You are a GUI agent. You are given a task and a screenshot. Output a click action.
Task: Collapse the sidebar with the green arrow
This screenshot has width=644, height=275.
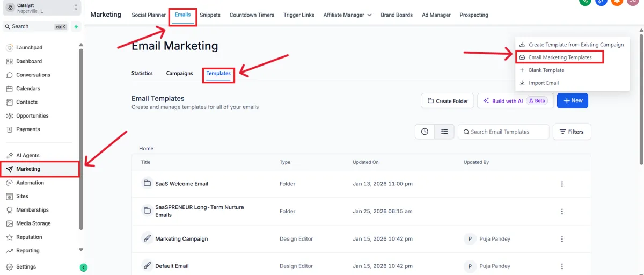[x=84, y=267]
